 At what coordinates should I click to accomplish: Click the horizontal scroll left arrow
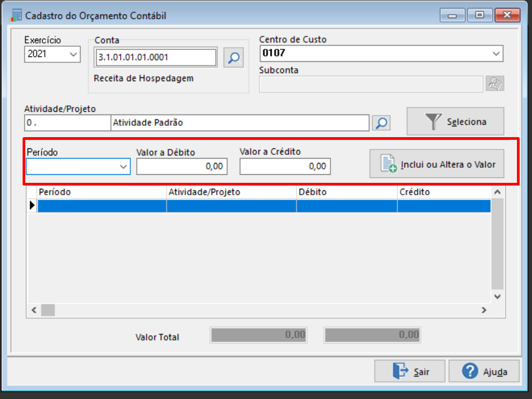34,310
